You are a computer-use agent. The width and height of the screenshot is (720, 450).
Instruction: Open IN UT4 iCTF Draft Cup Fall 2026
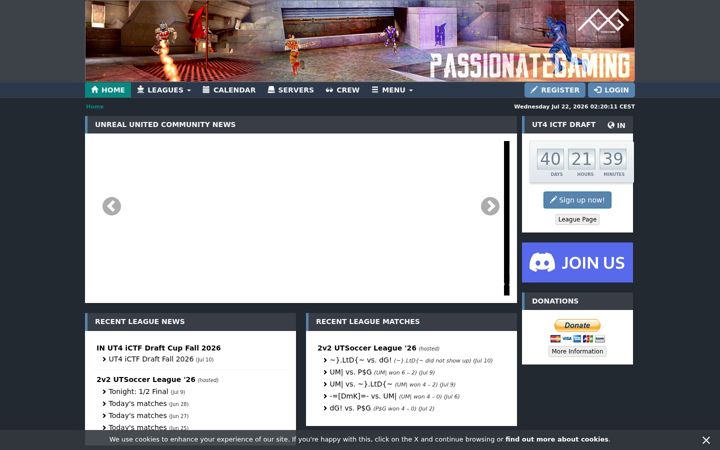158,348
